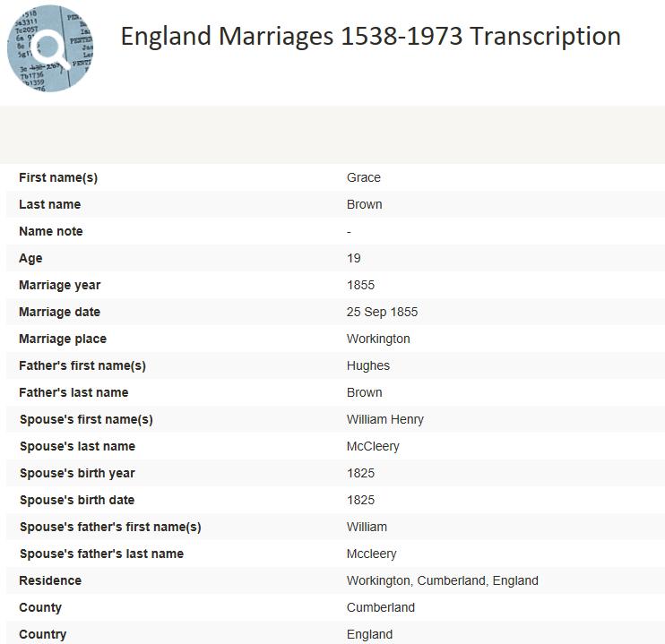Select the father's first name Hughes
The height and width of the screenshot is (644, 665).
[368, 365]
